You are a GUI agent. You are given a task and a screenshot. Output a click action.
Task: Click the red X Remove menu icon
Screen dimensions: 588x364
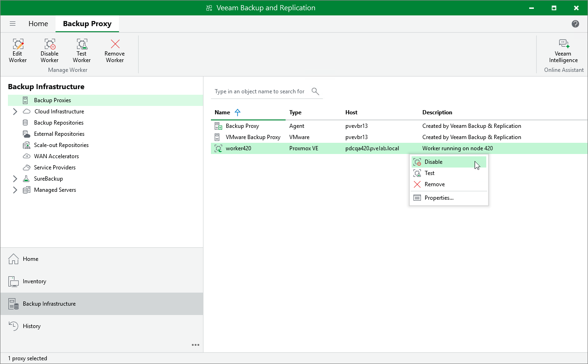(x=417, y=184)
